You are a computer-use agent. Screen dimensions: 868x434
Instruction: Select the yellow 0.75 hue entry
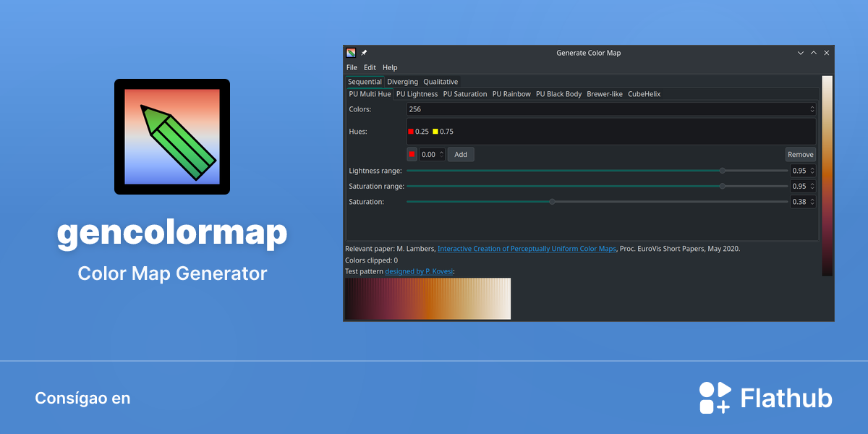pyautogui.click(x=443, y=132)
